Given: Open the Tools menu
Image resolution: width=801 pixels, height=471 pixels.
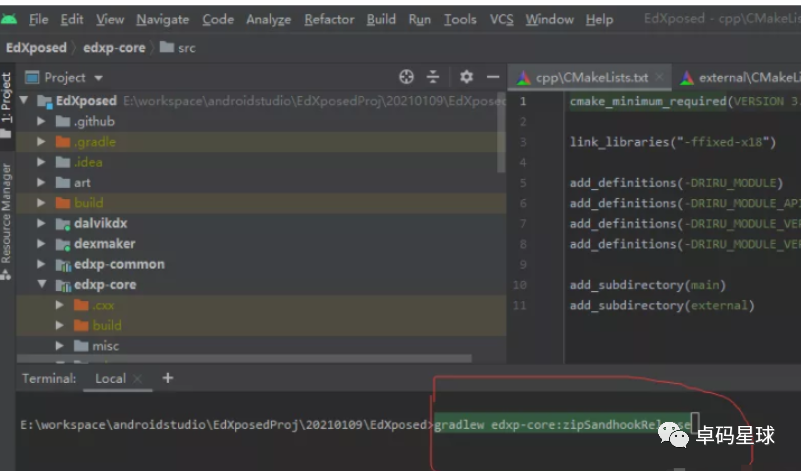Looking at the screenshot, I should pyautogui.click(x=460, y=19).
